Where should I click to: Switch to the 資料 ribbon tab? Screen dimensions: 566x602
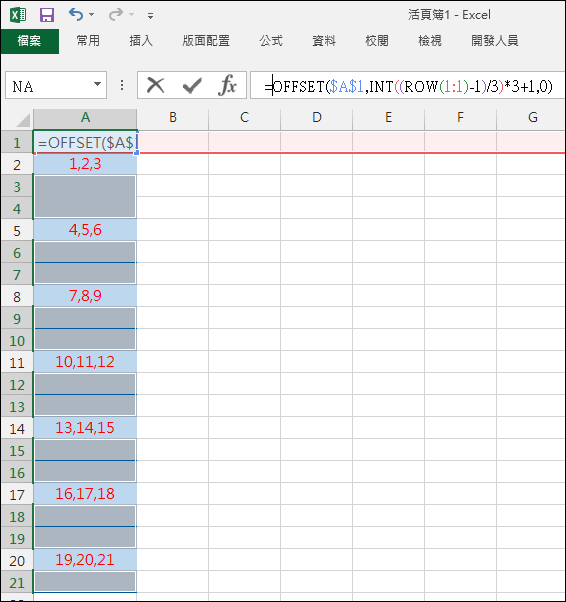point(324,41)
